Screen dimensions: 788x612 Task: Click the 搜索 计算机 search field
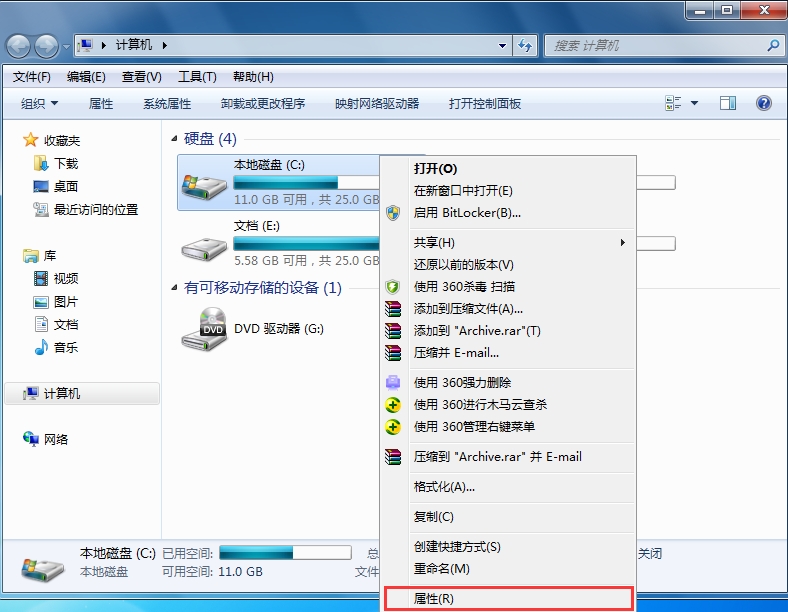pyautogui.click(x=655, y=46)
